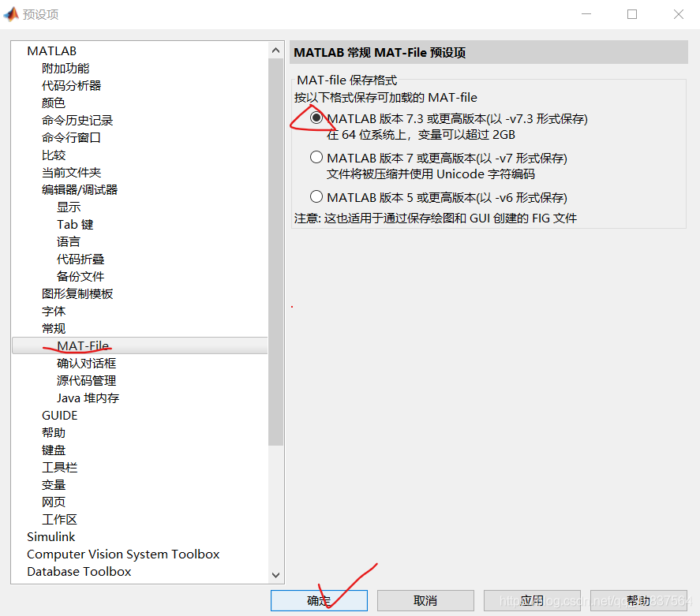Select 图形复制模板 in the tree

[77, 294]
